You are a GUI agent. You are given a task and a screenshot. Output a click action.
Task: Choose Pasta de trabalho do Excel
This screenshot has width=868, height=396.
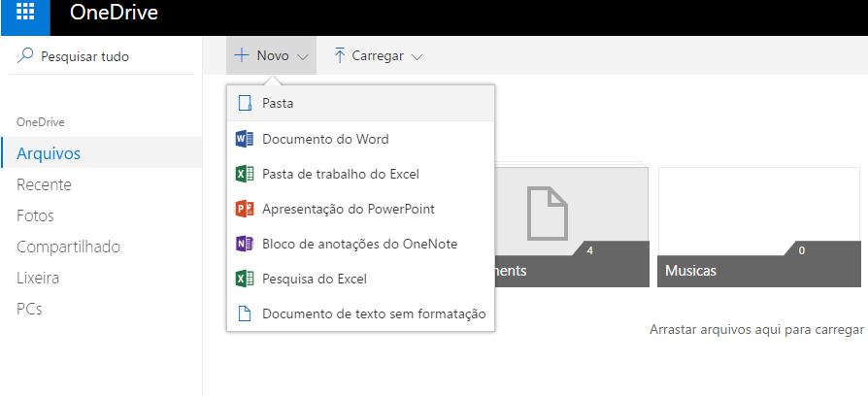(x=360, y=174)
